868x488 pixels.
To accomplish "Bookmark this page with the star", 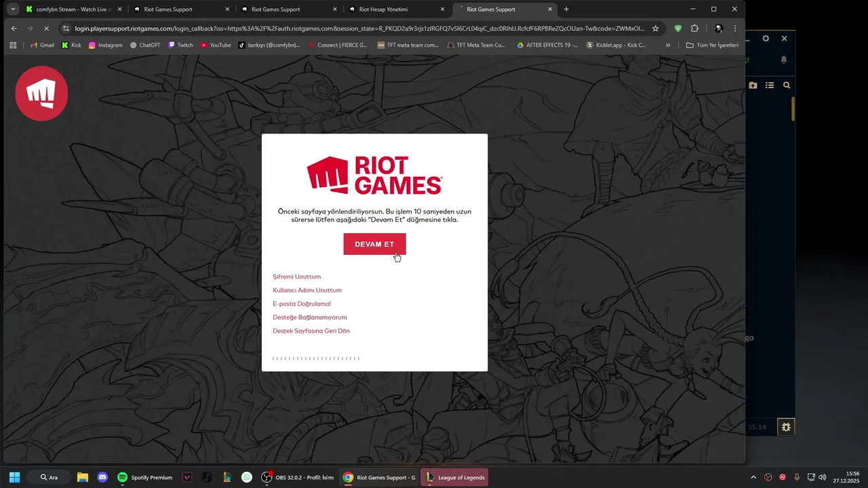I will 655,28.
